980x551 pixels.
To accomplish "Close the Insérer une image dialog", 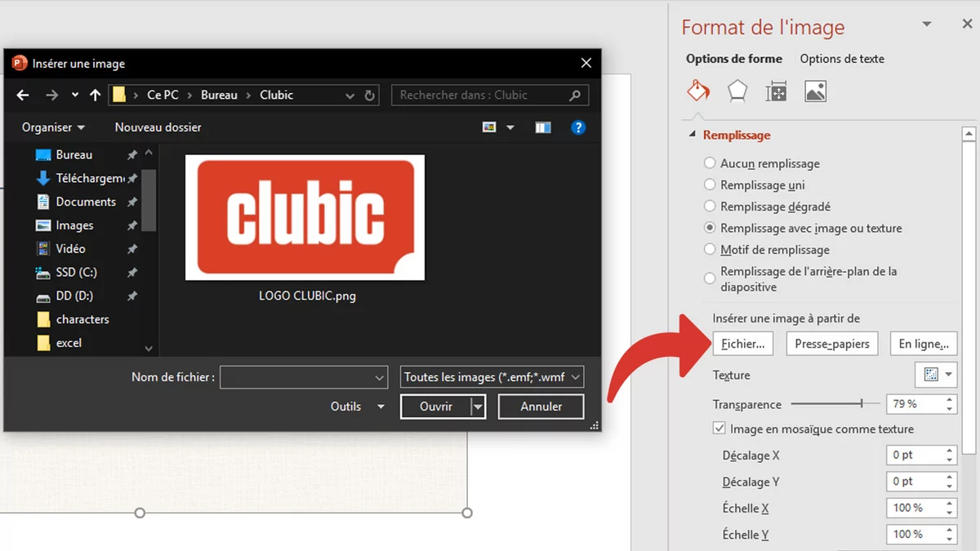I will (586, 64).
